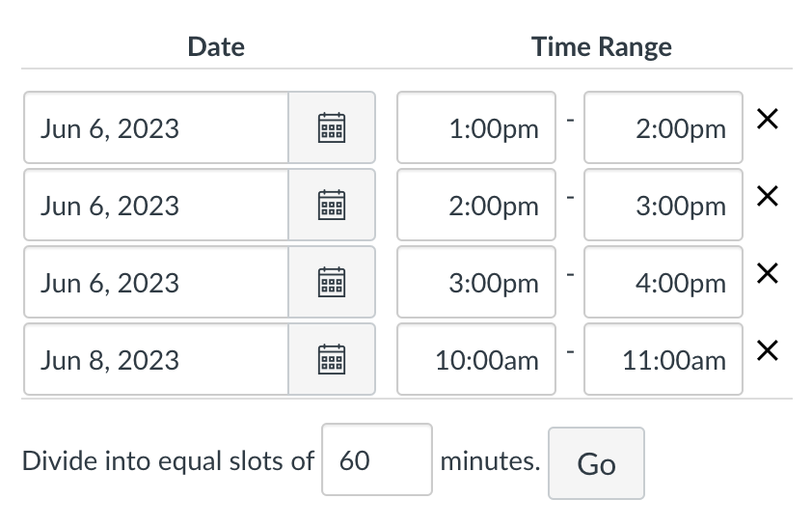Viewport: 812px width, 527px height.
Task: Remove the 2:00pm–3:00pm time slot
Action: [768, 196]
